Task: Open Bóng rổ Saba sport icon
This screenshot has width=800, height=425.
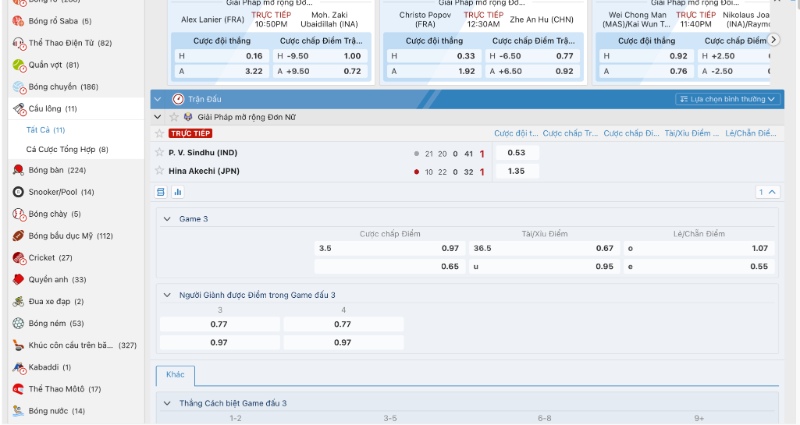Action: coord(18,21)
